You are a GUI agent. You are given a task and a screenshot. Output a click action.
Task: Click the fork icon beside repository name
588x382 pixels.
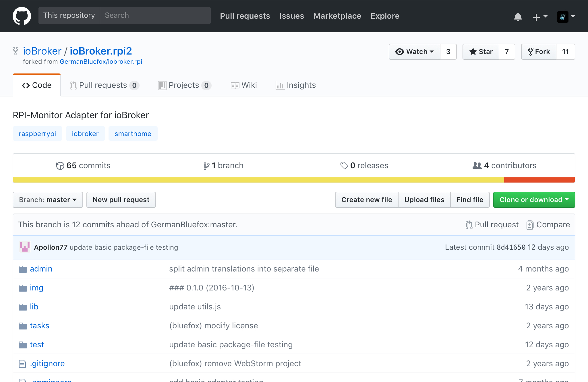coord(16,51)
